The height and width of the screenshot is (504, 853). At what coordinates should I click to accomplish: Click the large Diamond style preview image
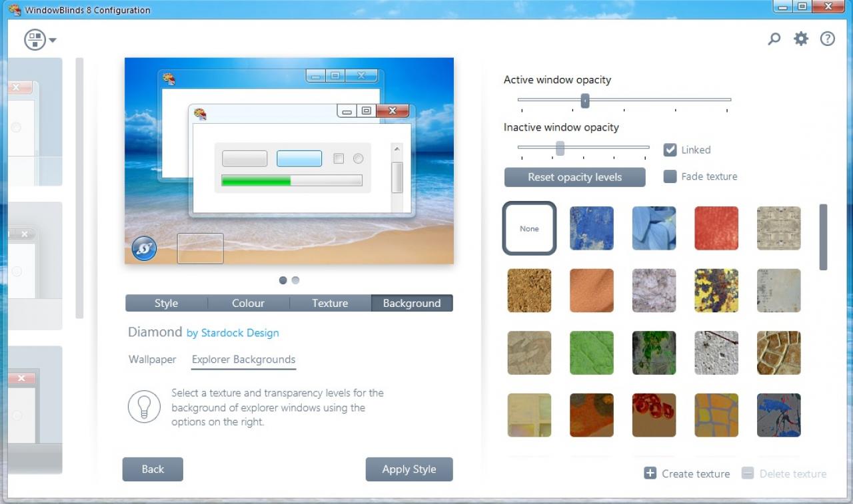[289, 161]
